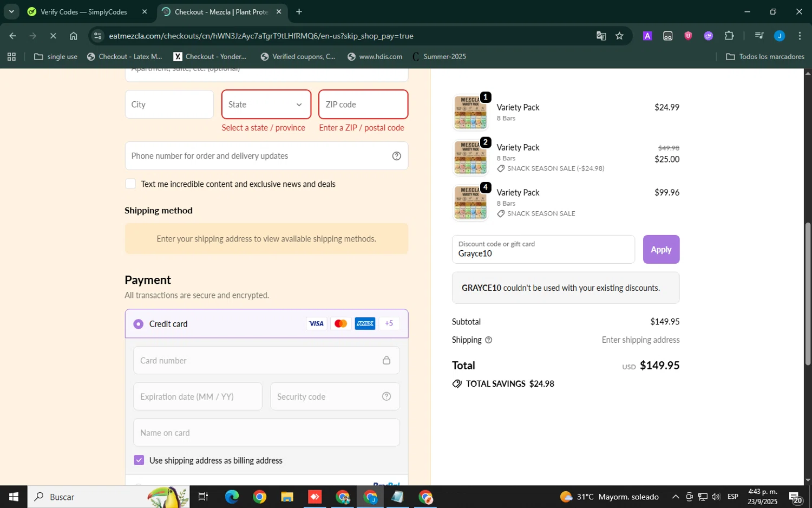This screenshot has height=508, width=812.
Task: Close the Verify Codes tab
Action: [x=145, y=11]
